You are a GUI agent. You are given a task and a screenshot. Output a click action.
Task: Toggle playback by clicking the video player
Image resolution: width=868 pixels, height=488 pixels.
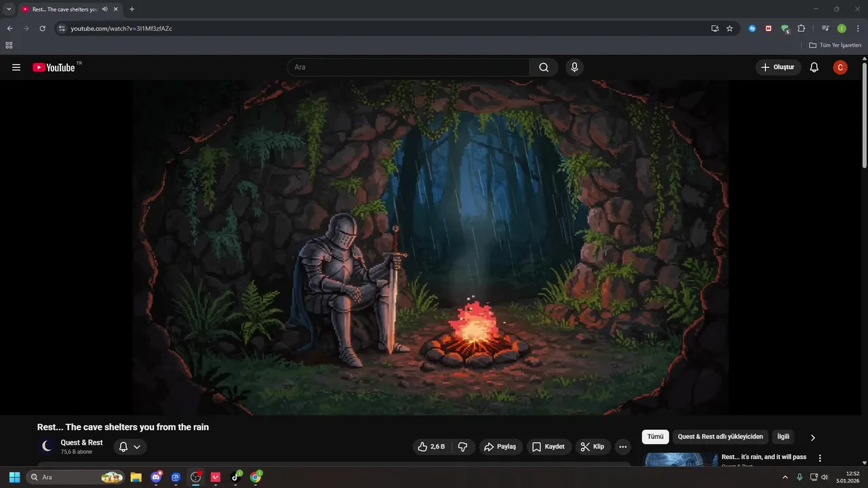coord(431,247)
